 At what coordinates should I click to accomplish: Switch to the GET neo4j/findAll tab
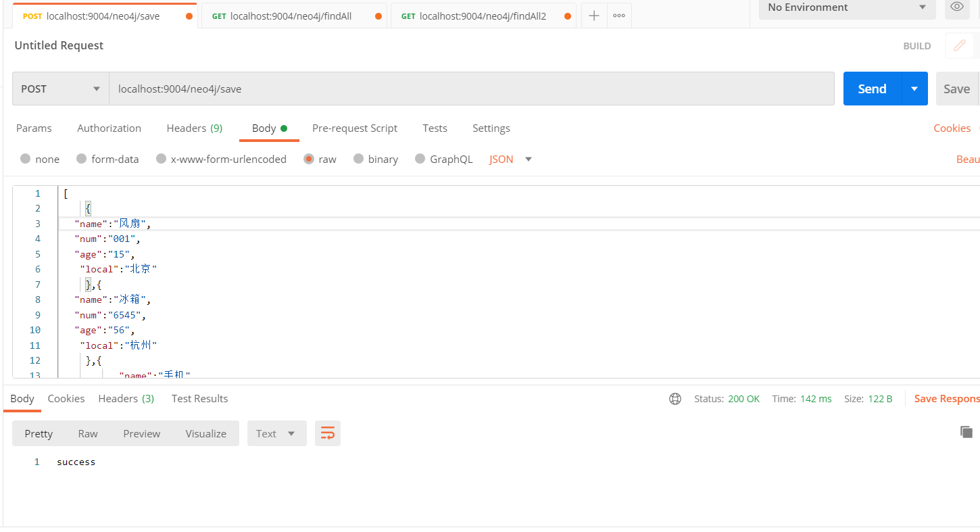[x=294, y=16]
